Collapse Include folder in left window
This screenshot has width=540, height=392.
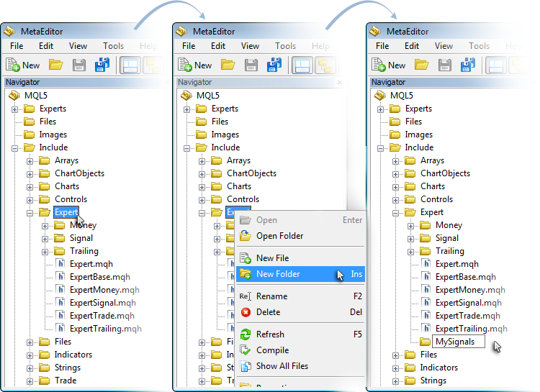point(14,148)
